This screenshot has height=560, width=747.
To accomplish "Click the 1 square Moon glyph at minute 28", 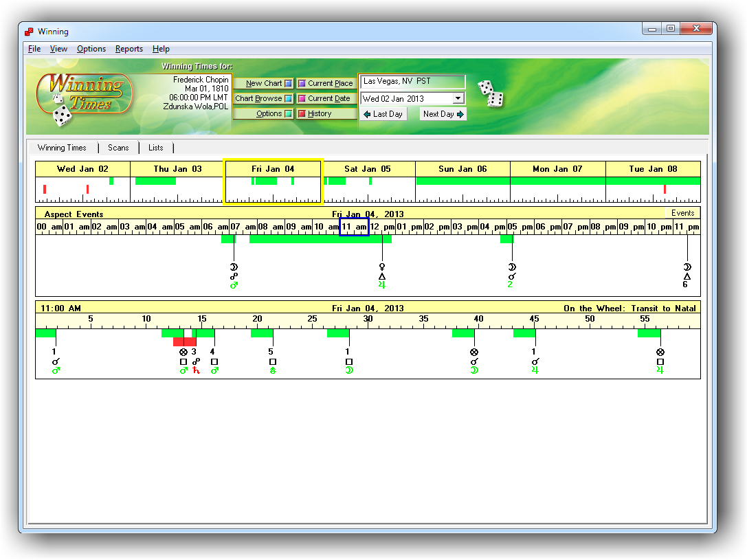I will (348, 361).
